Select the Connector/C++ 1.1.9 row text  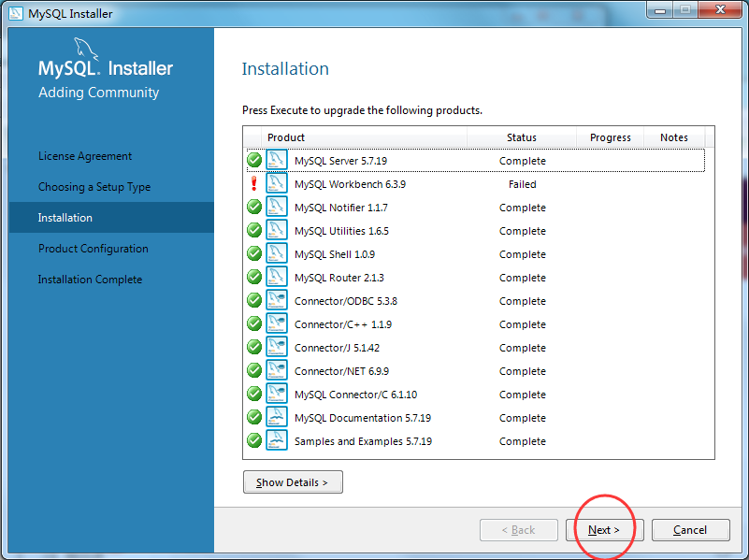coord(343,324)
